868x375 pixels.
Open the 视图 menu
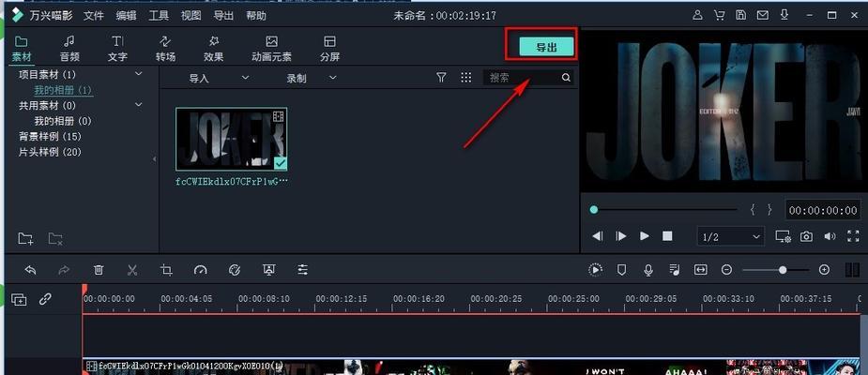191,16
